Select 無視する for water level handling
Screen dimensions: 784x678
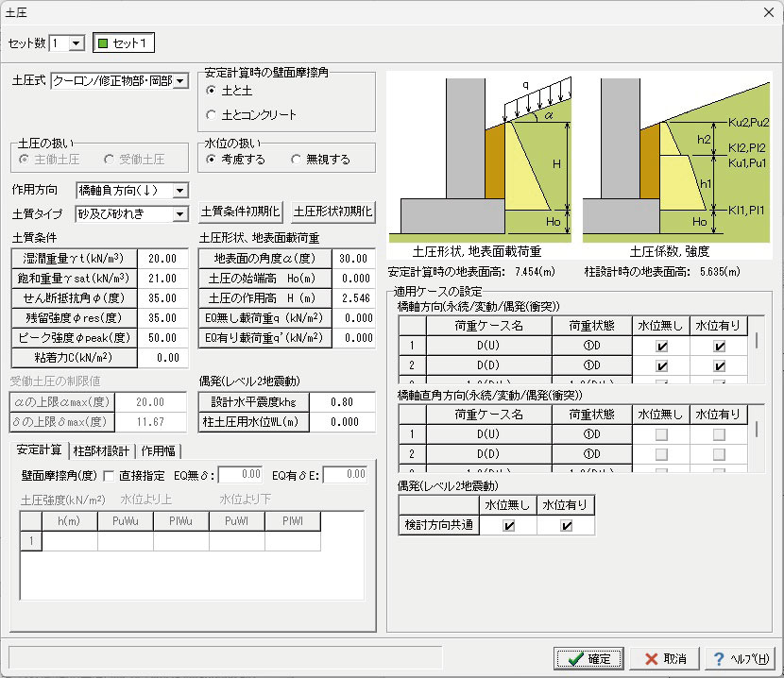pyautogui.click(x=296, y=160)
